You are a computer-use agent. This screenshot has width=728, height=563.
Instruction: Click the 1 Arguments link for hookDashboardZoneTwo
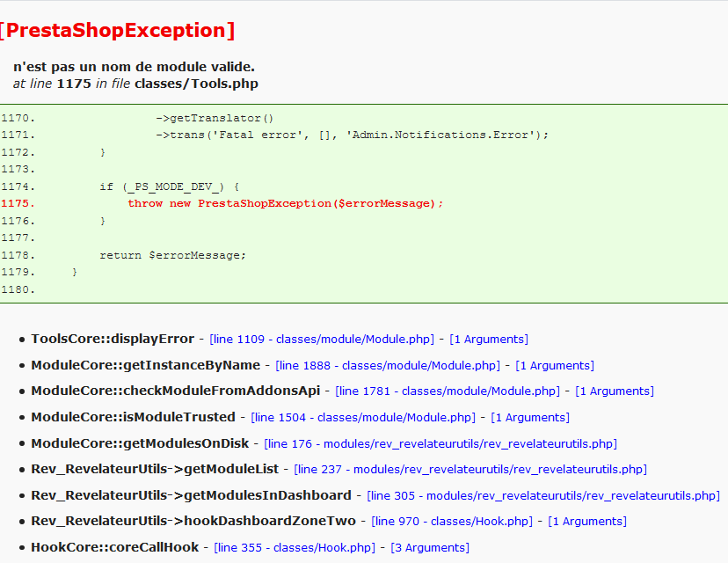coord(586,521)
